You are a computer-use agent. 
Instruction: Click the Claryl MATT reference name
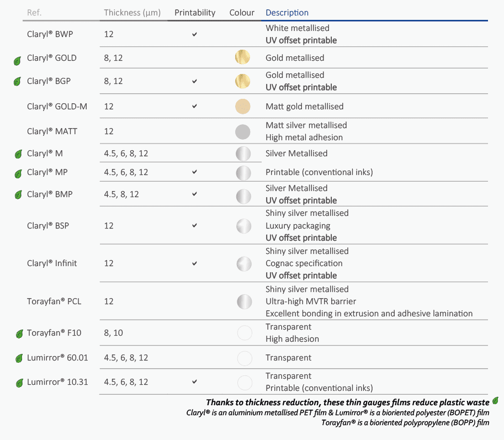[x=52, y=131]
